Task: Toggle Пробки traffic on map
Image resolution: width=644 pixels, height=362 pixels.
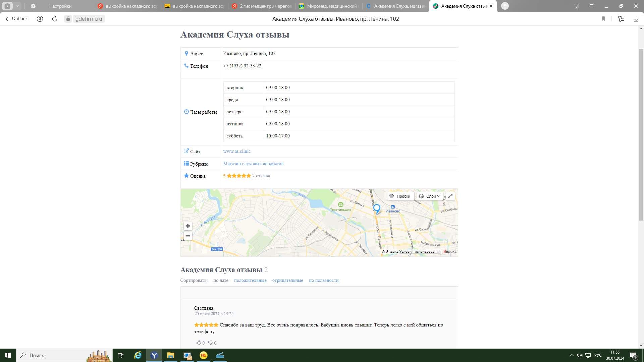Action: 400,196
